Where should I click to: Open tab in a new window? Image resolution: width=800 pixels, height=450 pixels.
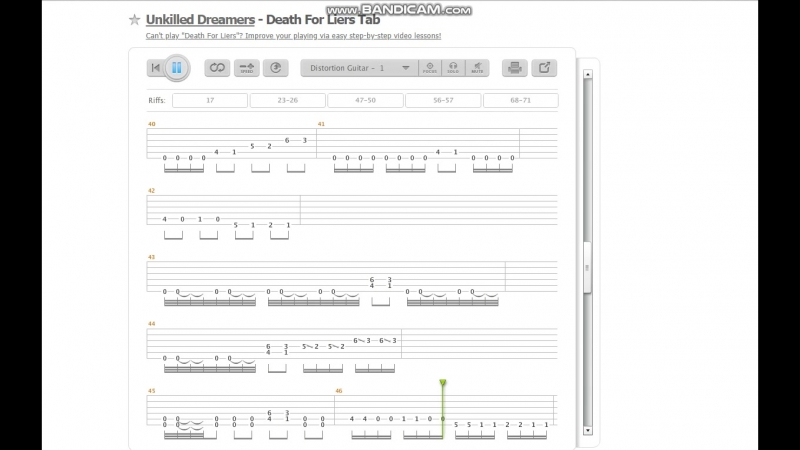[544, 68]
